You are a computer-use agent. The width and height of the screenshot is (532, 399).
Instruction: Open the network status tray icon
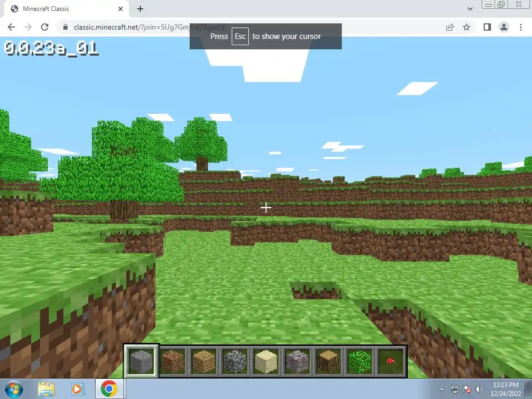click(x=454, y=389)
